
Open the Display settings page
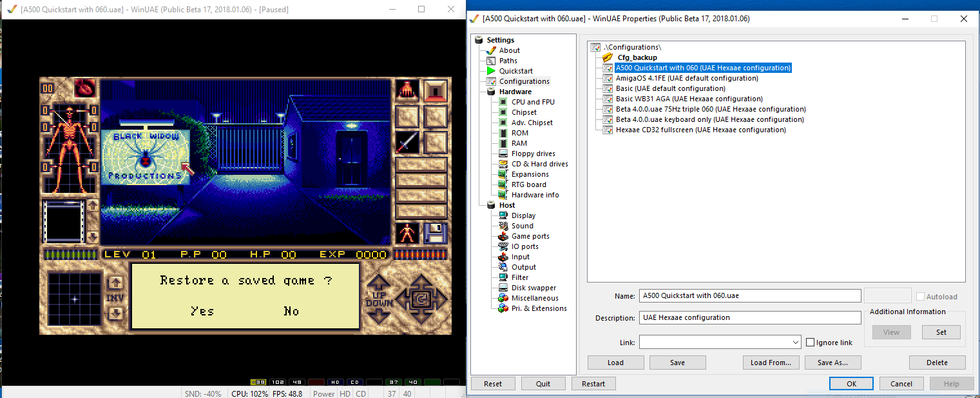pyautogui.click(x=524, y=215)
